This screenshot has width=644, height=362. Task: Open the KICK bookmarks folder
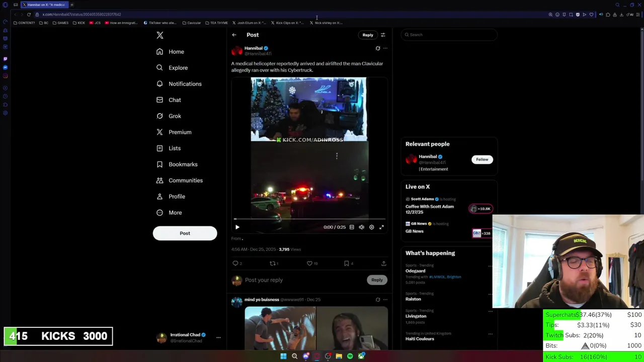coord(79,23)
